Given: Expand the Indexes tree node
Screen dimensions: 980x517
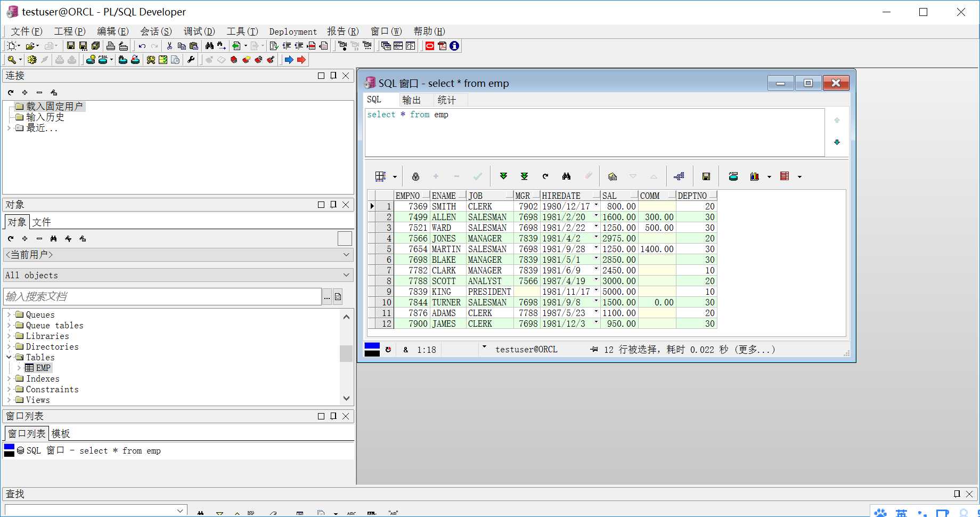Looking at the screenshot, I should click(x=9, y=378).
